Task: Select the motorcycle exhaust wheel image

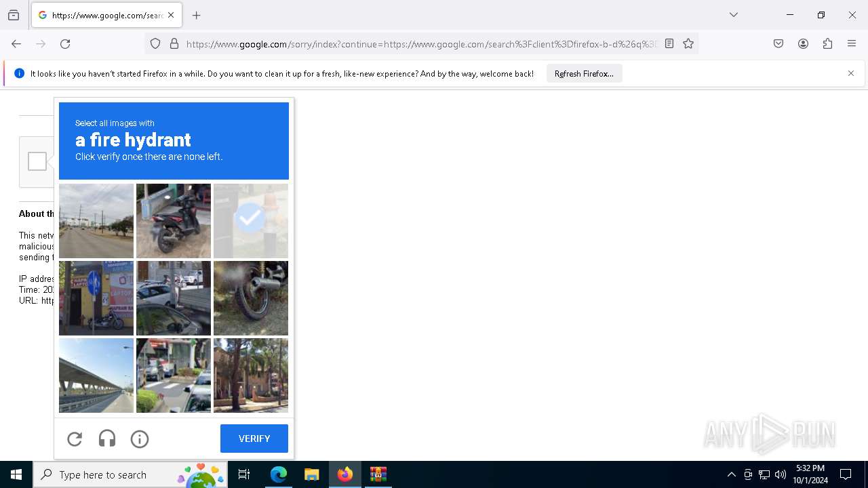Action: [251, 298]
